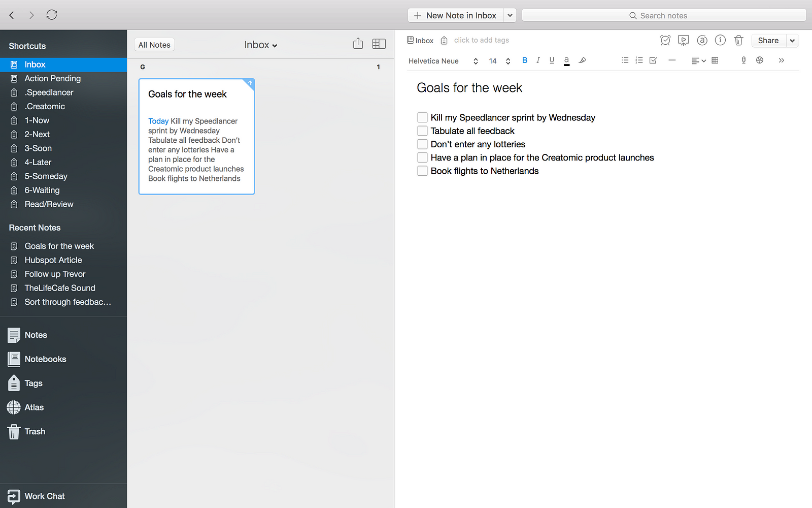The width and height of the screenshot is (812, 508).
Task: Click the Search notes field
Action: (x=664, y=15)
